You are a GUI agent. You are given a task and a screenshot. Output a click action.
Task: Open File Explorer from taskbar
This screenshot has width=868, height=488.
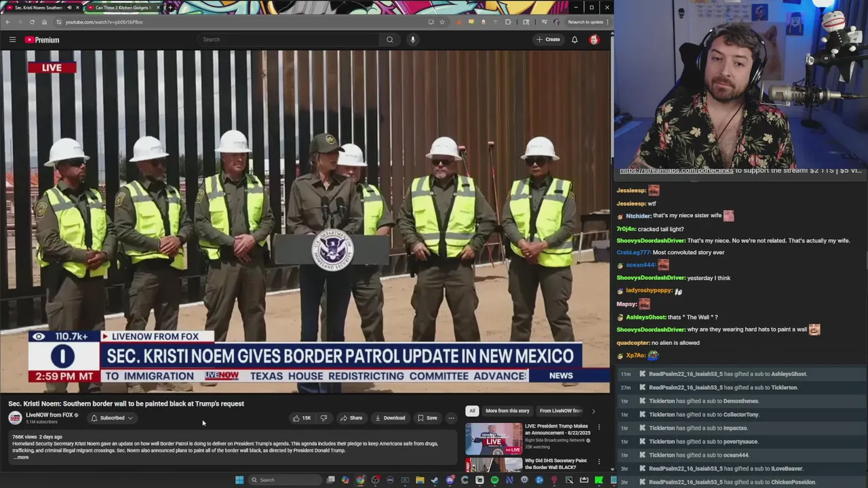[x=420, y=480]
